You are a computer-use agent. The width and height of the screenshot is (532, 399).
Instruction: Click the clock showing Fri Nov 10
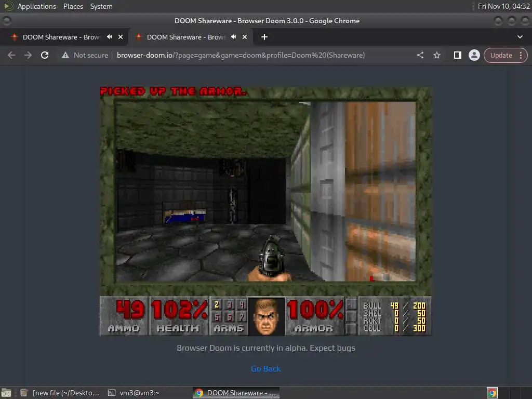503,6
